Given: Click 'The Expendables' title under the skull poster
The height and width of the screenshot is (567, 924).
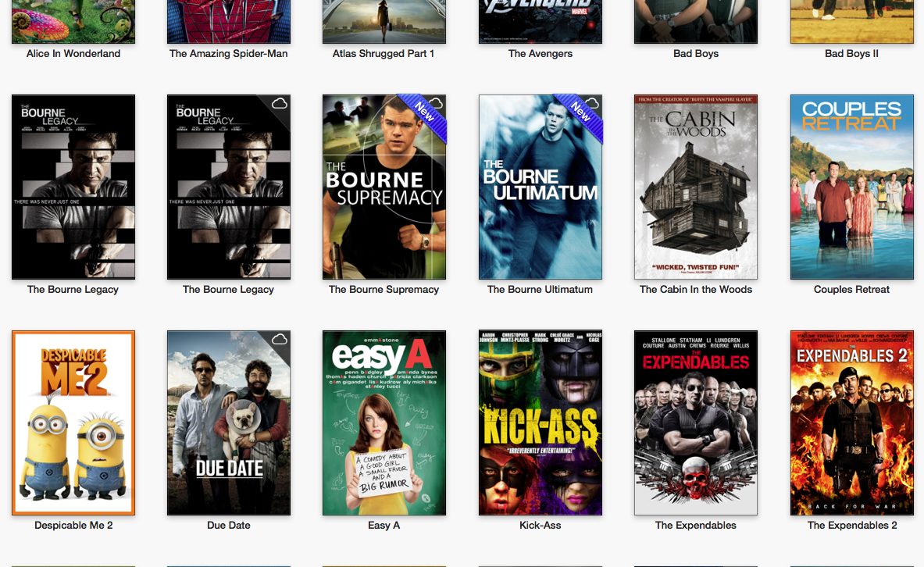Looking at the screenshot, I should (696, 525).
